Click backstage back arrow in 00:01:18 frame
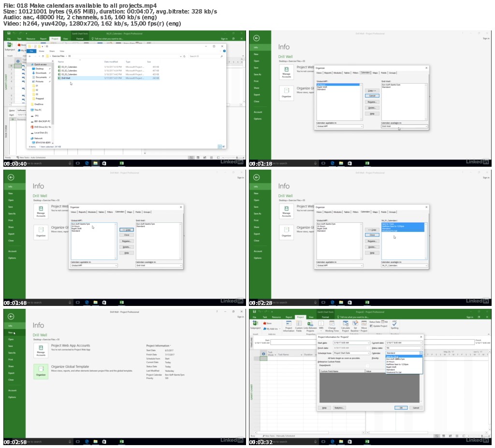The image size is (495, 448). point(256,38)
